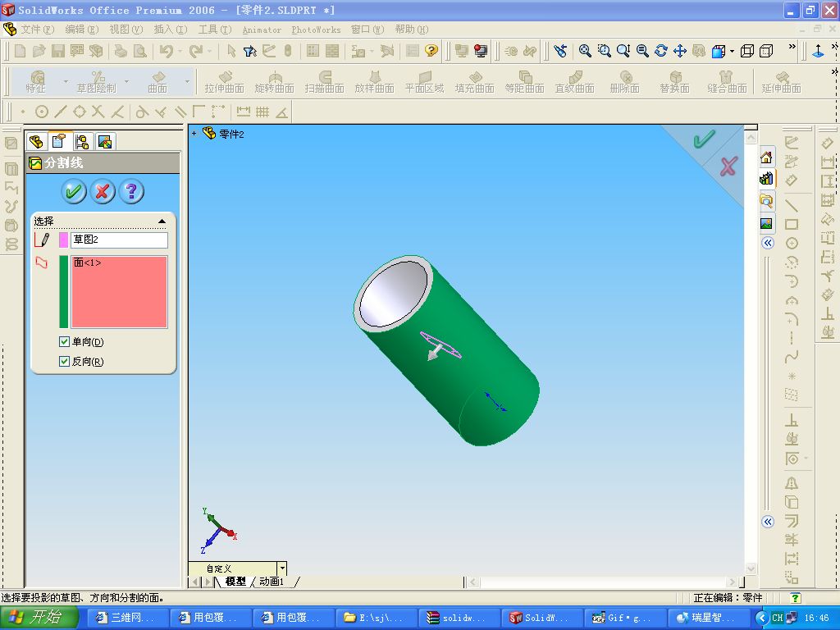Open the view orientation cube dropdown arrow
Viewport: 840px width, 630px height.
[x=732, y=52]
